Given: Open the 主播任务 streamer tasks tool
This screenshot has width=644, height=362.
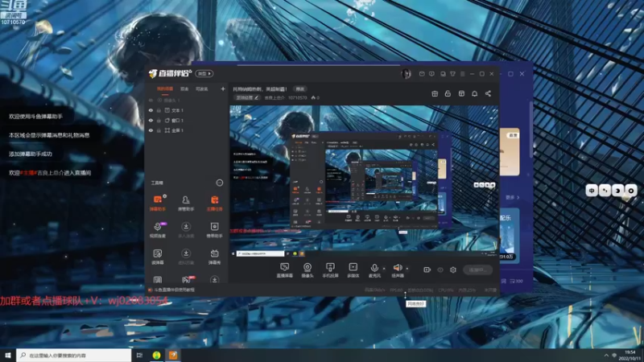Looking at the screenshot, I should click(215, 200).
